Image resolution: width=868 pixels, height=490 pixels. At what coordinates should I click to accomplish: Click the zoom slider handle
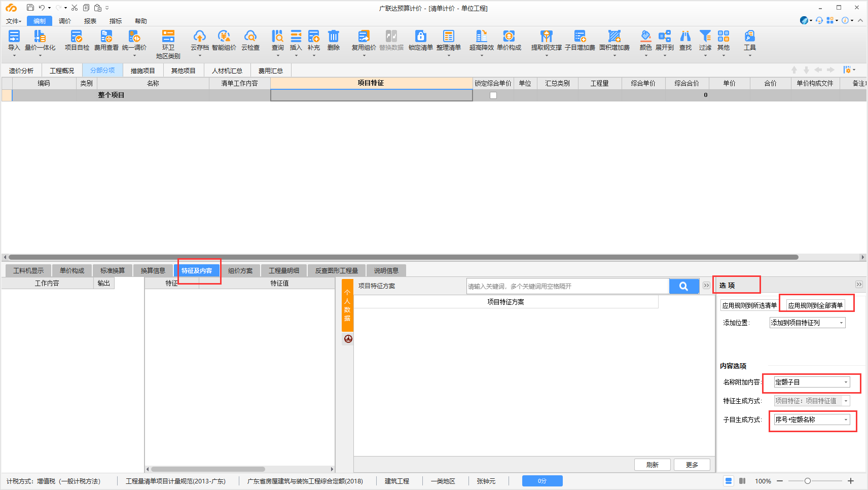808,481
